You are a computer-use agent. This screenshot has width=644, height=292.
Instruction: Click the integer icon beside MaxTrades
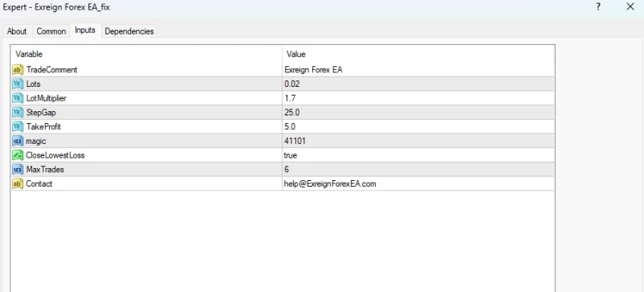18,169
